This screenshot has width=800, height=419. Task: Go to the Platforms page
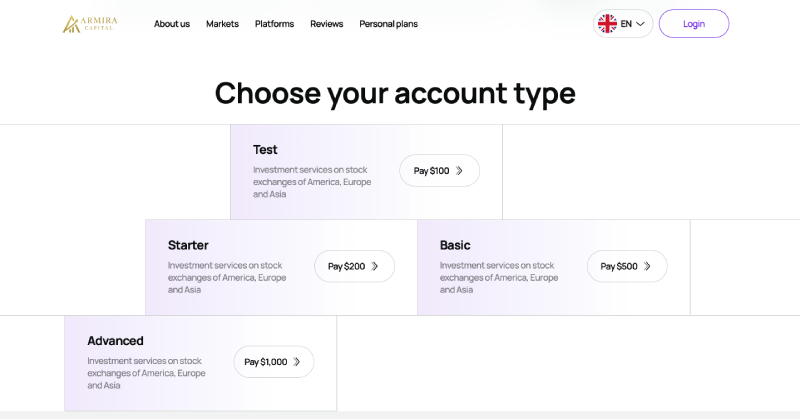click(274, 24)
